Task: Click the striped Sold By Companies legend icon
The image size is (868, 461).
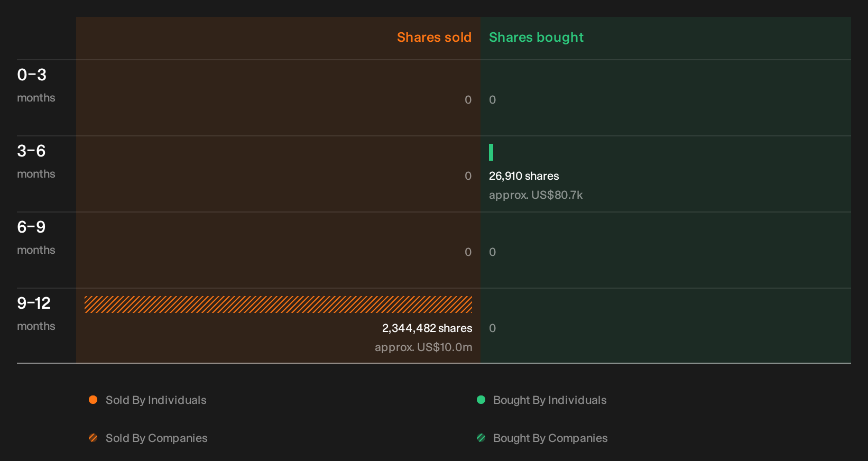Action: point(93,438)
